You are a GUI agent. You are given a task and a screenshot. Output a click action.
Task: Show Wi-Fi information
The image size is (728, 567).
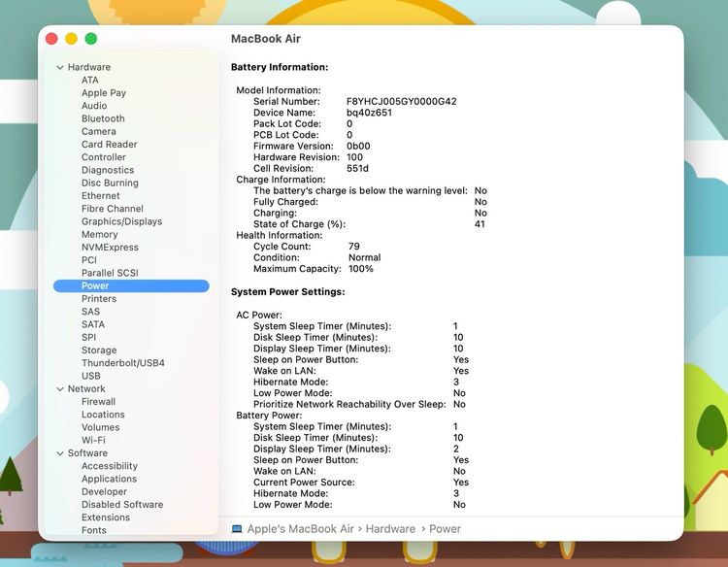[93, 440]
